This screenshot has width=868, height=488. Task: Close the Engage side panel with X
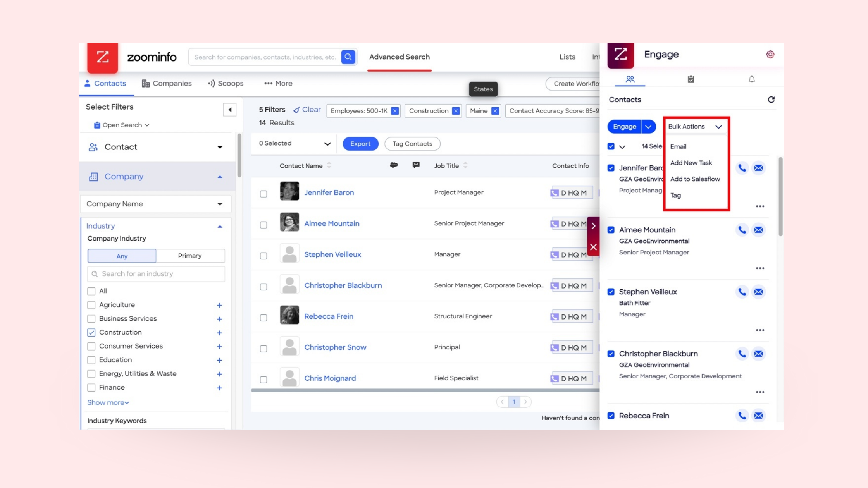pos(593,247)
